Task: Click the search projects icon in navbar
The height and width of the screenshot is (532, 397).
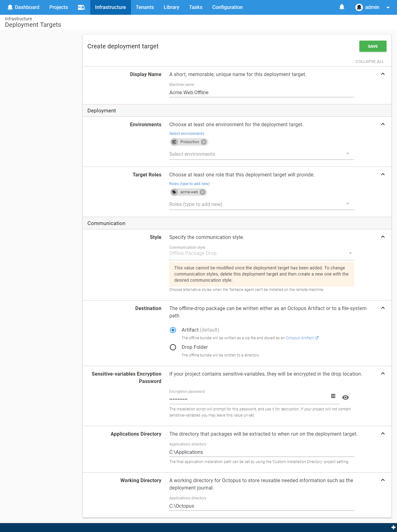Action: [x=81, y=7]
